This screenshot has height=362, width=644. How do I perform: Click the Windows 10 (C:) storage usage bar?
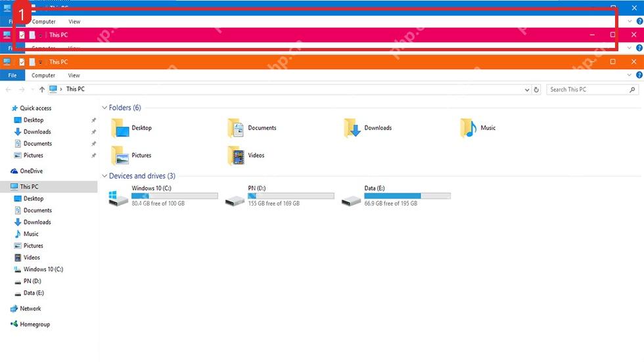(x=175, y=196)
